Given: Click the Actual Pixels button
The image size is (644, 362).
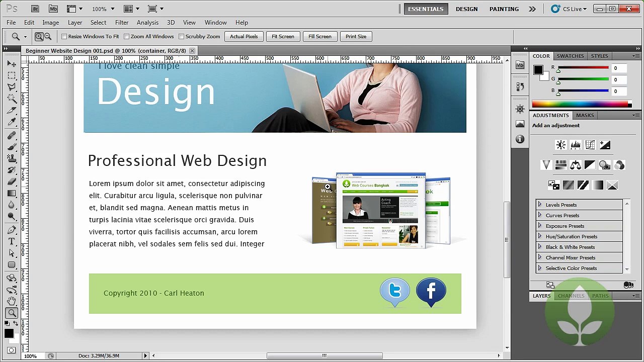Looking at the screenshot, I should click(x=244, y=36).
